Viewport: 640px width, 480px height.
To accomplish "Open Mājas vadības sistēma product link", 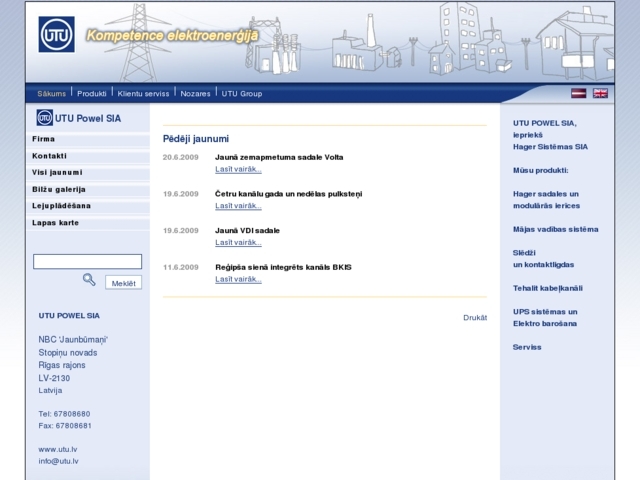I will [555, 229].
